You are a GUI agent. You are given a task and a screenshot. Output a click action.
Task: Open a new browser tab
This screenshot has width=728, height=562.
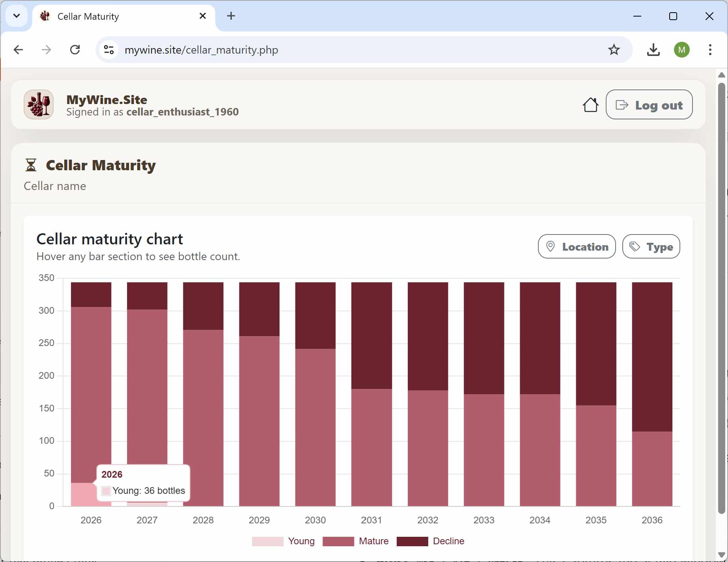pyautogui.click(x=231, y=16)
